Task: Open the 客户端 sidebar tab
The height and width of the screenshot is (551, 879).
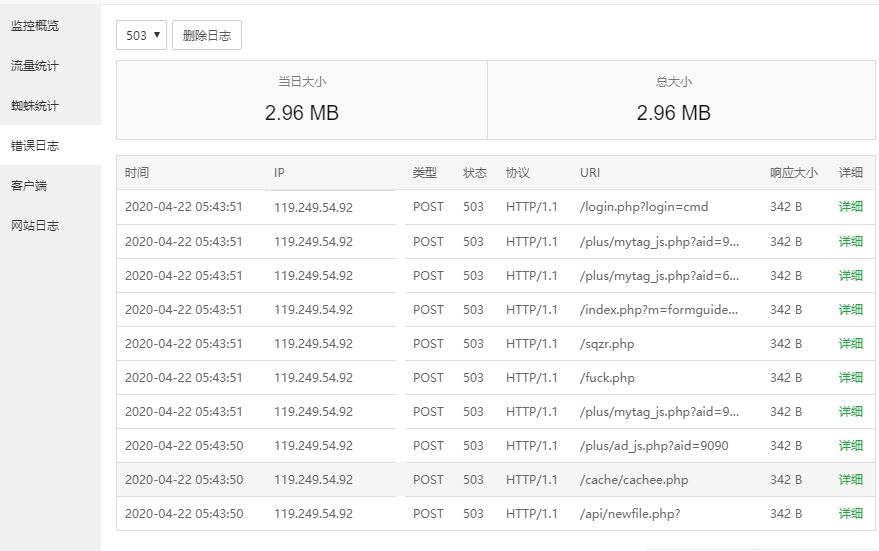Action: [29, 185]
